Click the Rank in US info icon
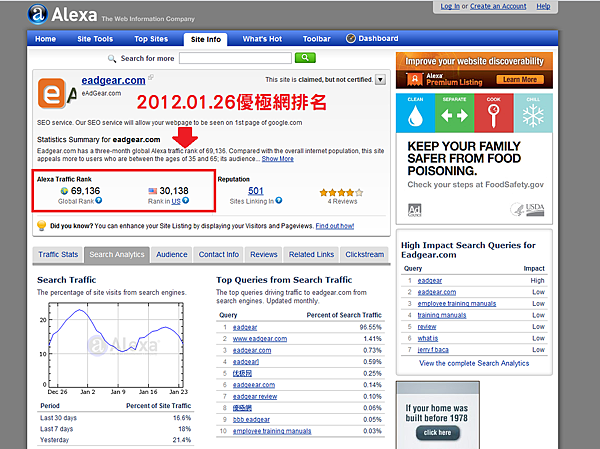 tap(186, 200)
